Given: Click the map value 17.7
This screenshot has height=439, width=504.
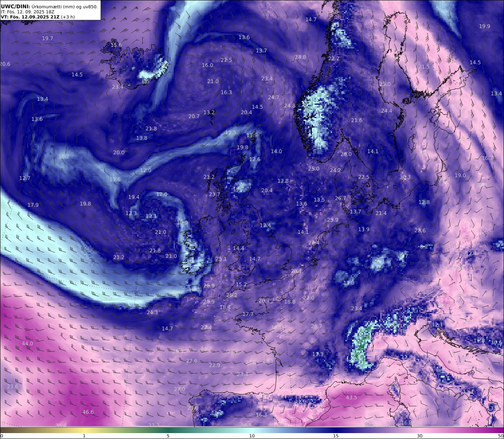Looking at the screenshot, I should tap(248, 314).
